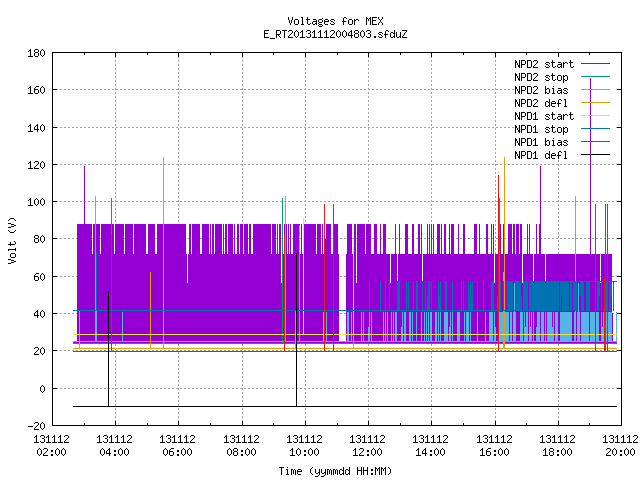Click the 'NPD1 stop' legend label
Image resolution: width=640 pixels, height=480 pixels.
(x=541, y=129)
